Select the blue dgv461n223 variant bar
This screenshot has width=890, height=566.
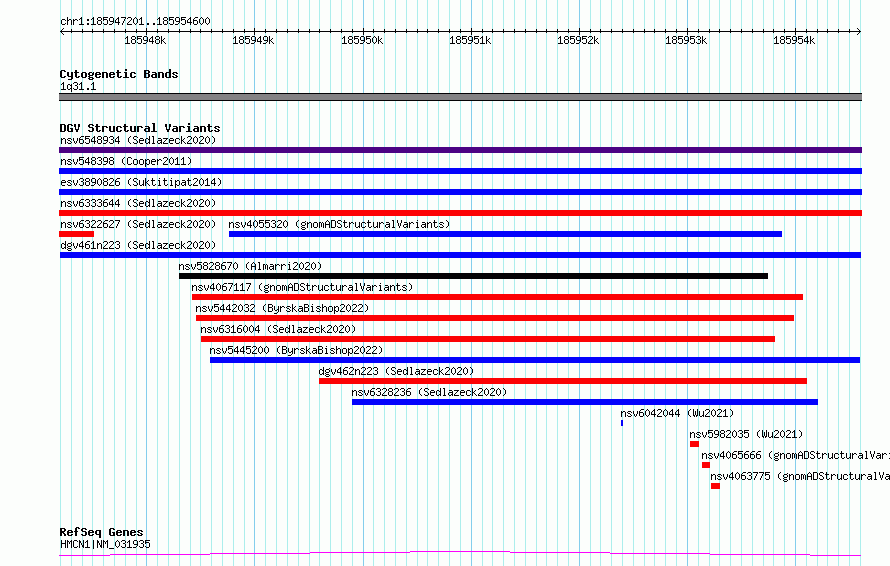460,255
